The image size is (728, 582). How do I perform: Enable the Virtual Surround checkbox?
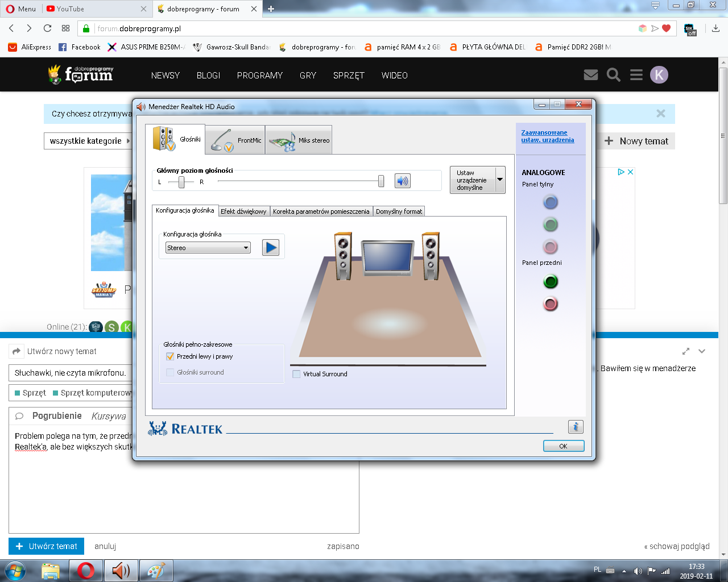[296, 374]
